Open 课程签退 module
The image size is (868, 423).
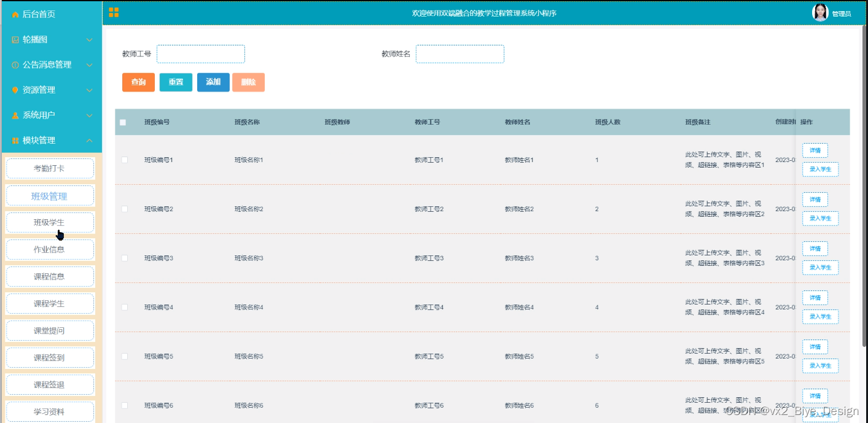[50, 385]
